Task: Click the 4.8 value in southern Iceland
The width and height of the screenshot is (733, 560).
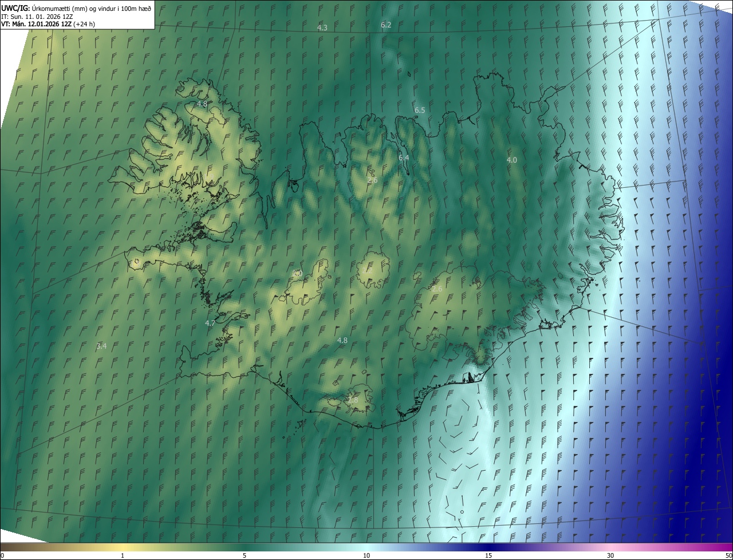Action: pos(342,340)
